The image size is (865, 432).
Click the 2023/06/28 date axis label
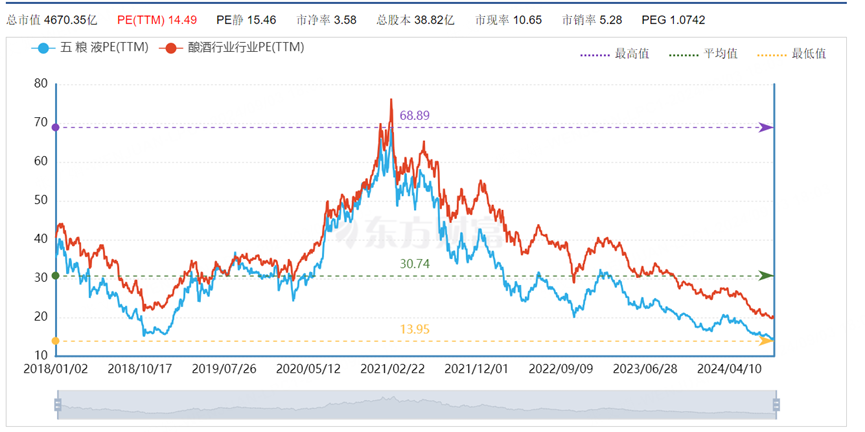(x=645, y=370)
